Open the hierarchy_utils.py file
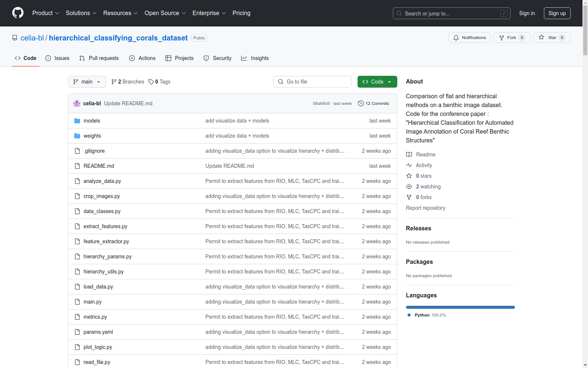588x368 pixels. point(103,272)
